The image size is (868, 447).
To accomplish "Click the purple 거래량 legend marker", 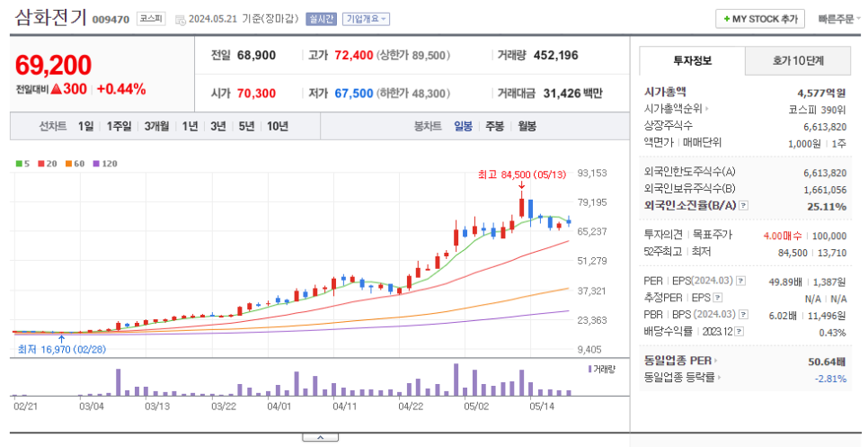I will click(x=589, y=369).
